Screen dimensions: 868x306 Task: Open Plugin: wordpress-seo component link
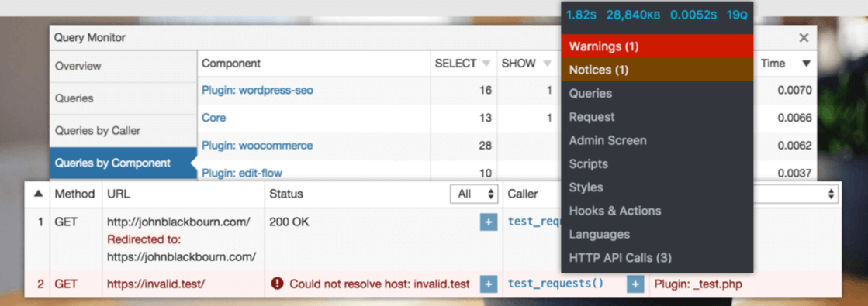tap(258, 90)
